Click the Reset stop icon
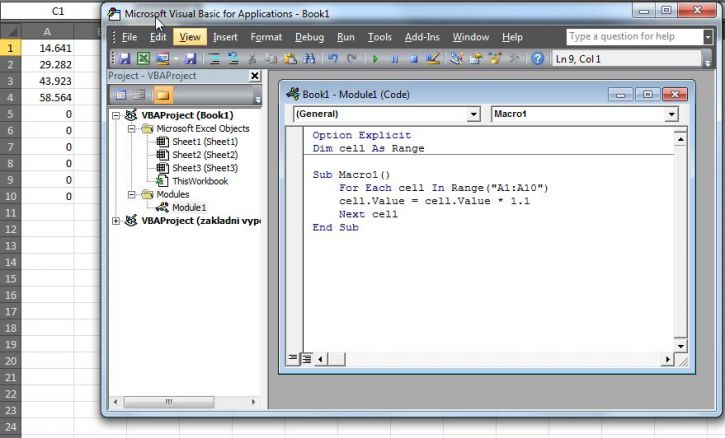This screenshot has height=438, width=725. pos(414,59)
